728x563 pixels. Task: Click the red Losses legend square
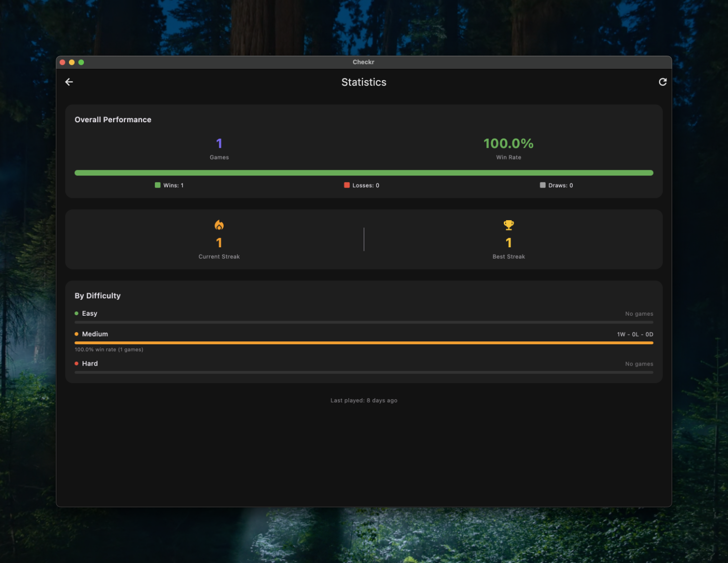tap(347, 185)
